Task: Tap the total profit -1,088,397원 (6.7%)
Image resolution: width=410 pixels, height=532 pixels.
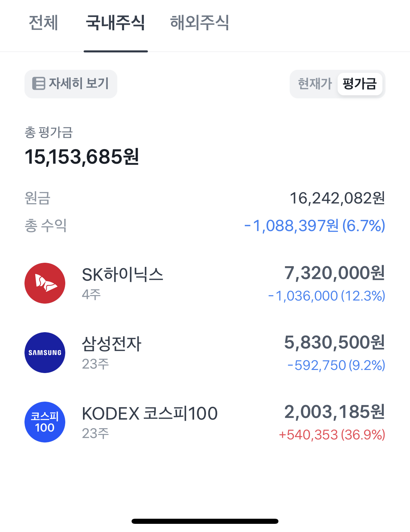Action: tap(315, 226)
